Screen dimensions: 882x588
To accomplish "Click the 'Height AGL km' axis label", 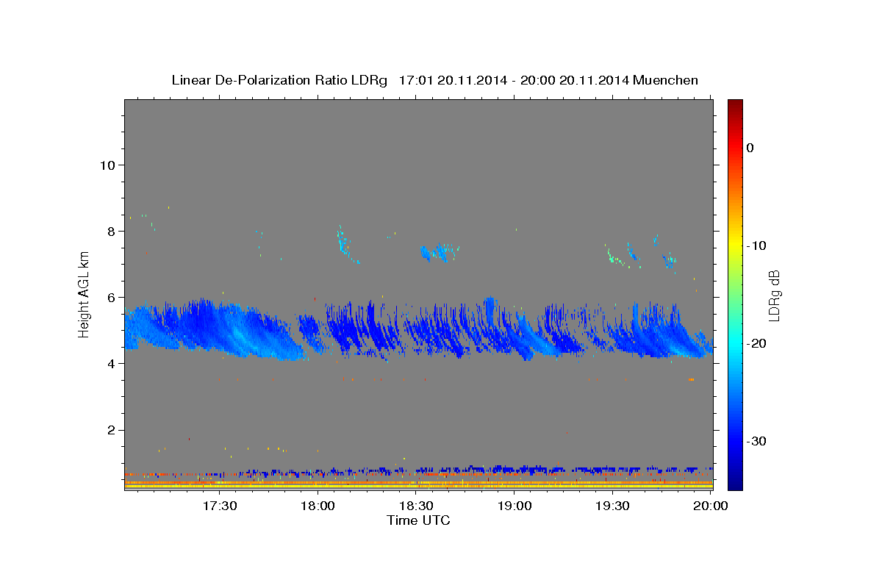I will [84, 295].
